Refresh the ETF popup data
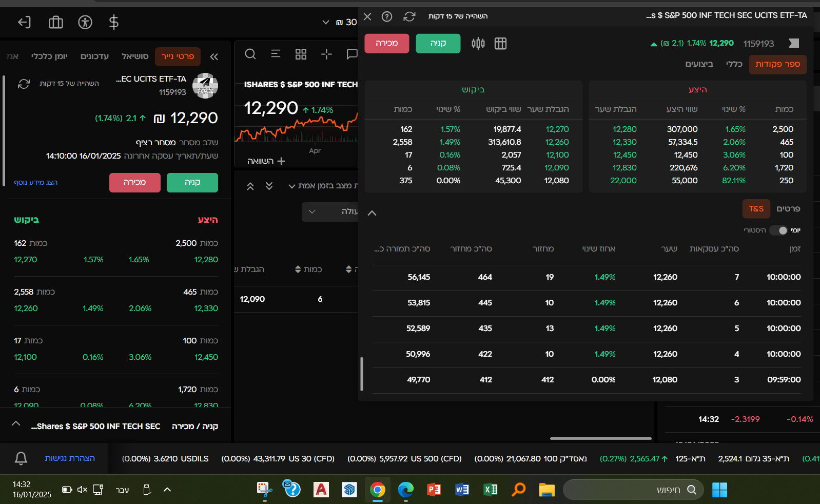 tap(409, 16)
